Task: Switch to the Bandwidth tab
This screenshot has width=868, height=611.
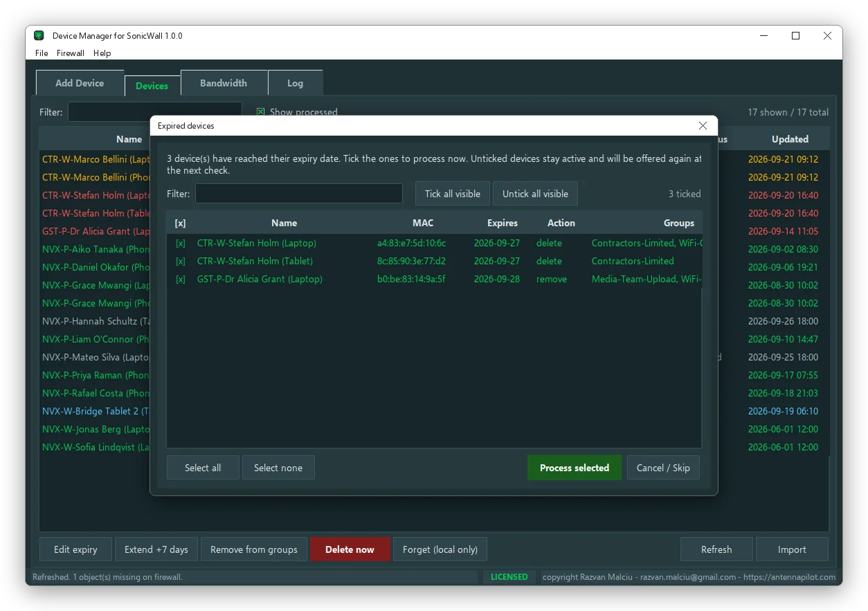Action: (x=224, y=83)
